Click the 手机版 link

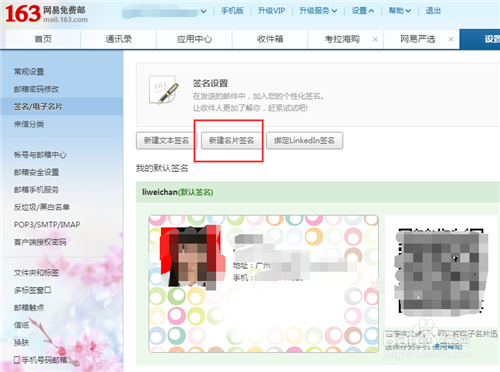point(232,11)
